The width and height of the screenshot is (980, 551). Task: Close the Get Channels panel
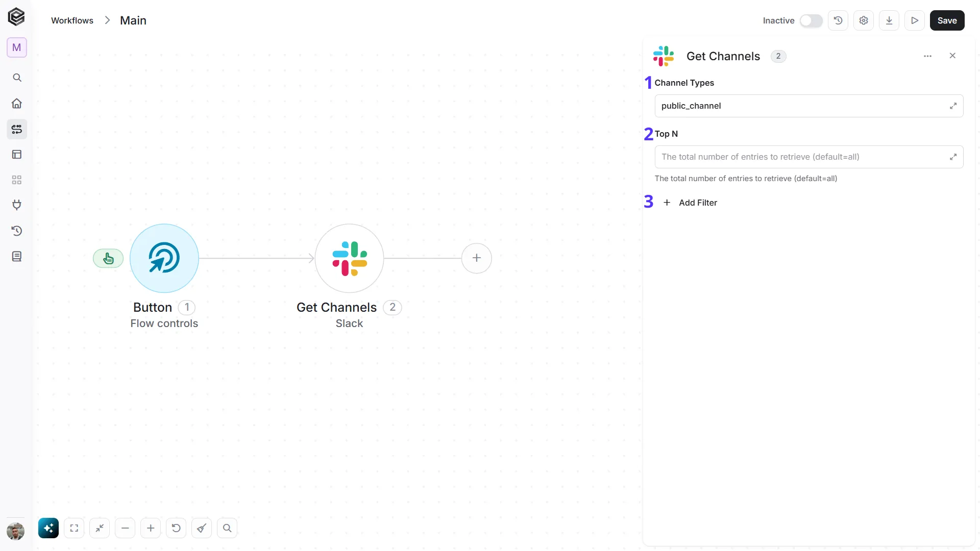[x=952, y=56]
